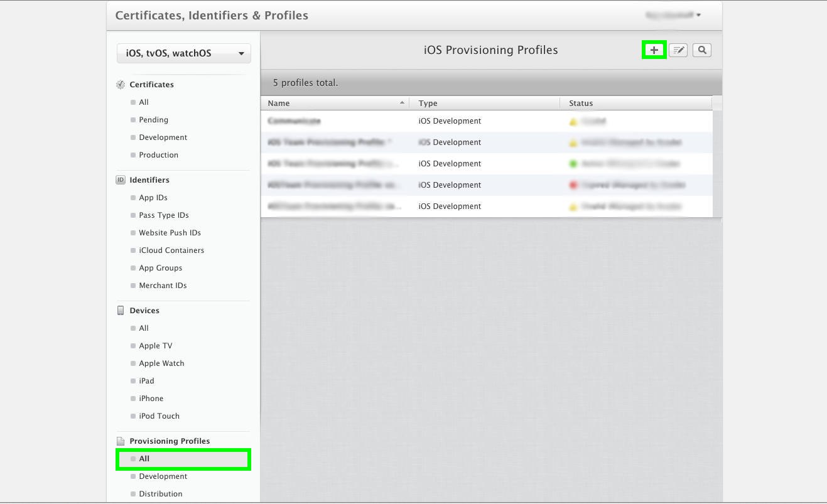The image size is (827, 504).
Task: Select the Communicate profile row
Action: (487, 121)
